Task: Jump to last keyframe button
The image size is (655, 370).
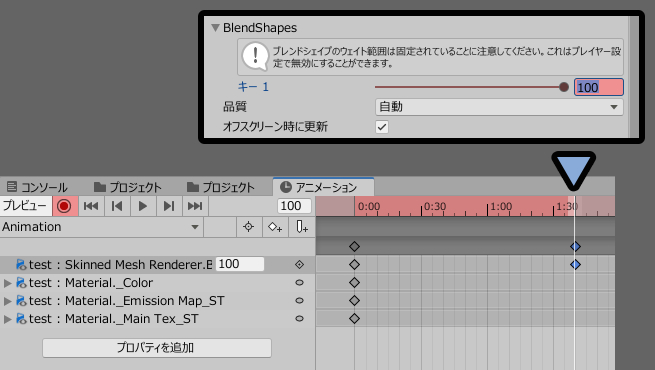Action: (x=195, y=206)
